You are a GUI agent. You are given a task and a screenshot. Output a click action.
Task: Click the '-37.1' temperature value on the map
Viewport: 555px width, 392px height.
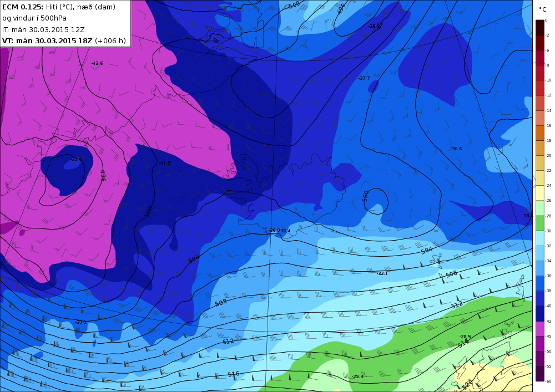[x=80, y=322]
